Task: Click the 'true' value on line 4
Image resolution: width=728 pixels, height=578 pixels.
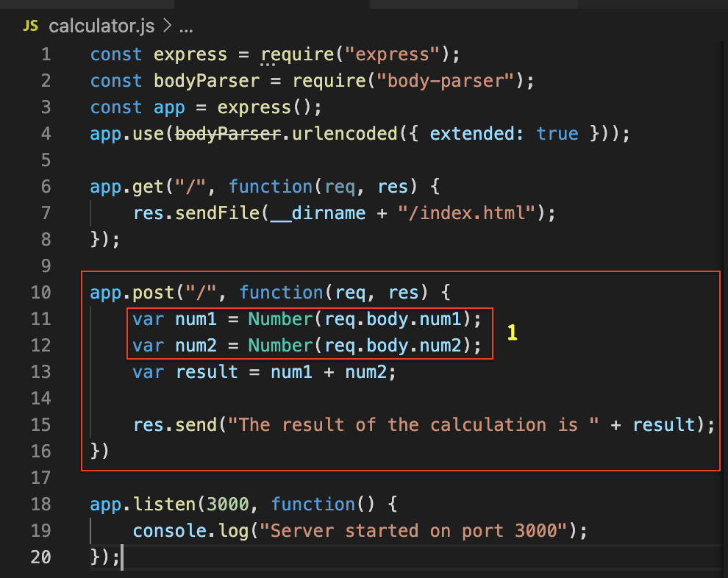Action: [557, 134]
